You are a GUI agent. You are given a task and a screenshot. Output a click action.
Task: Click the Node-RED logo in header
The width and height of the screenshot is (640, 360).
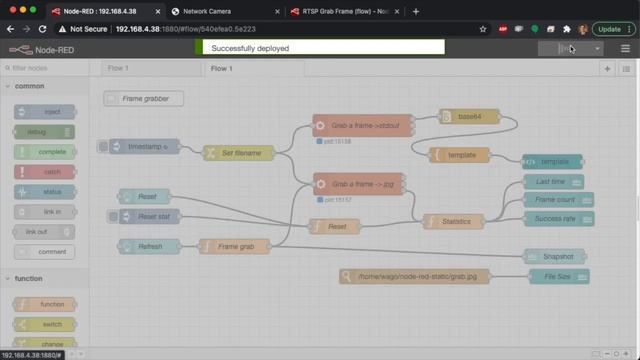(42, 50)
